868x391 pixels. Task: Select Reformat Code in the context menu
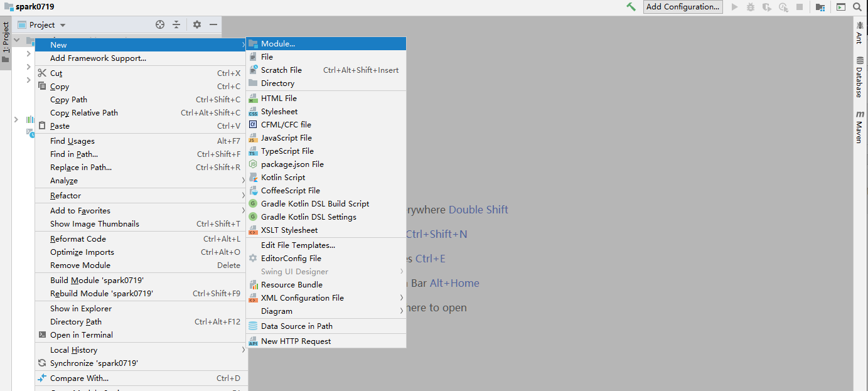141,238
